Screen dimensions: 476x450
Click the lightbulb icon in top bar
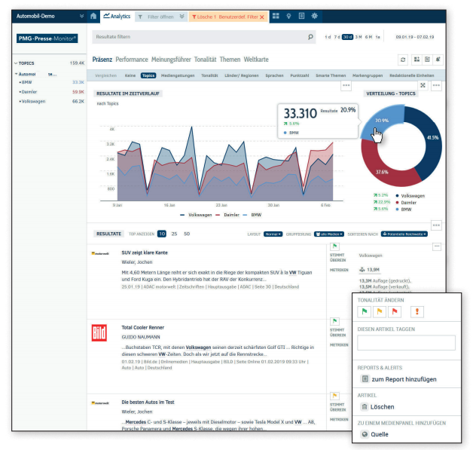click(288, 16)
